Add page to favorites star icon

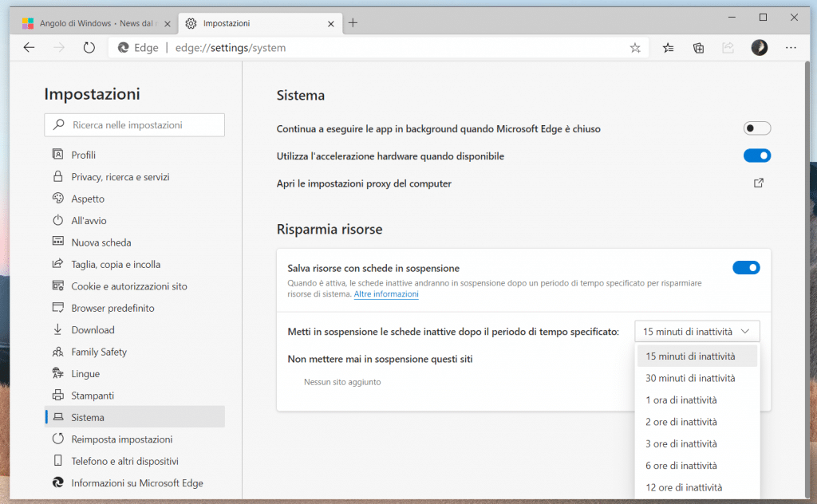(635, 48)
